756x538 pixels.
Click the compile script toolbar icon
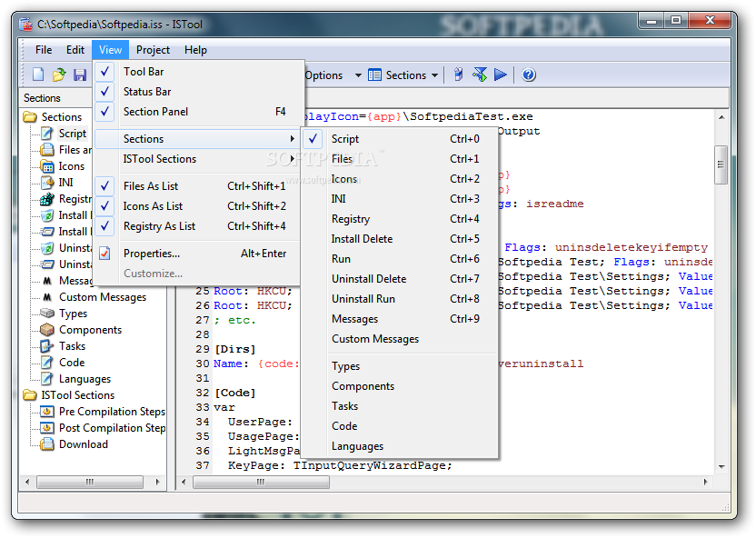459,75
